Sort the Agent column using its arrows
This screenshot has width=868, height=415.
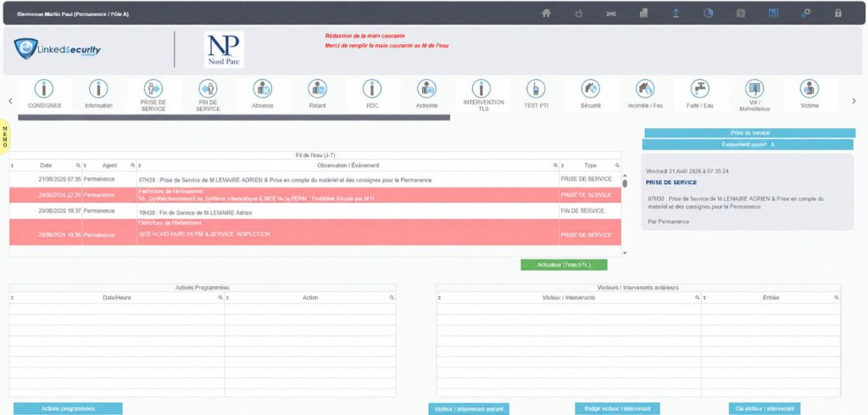click(85, 165)
